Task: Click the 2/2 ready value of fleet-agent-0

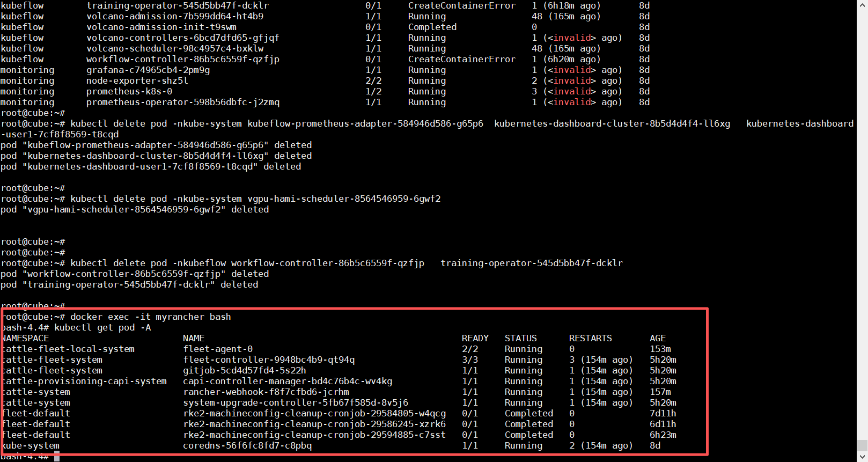Action: [x=470, y=349]
